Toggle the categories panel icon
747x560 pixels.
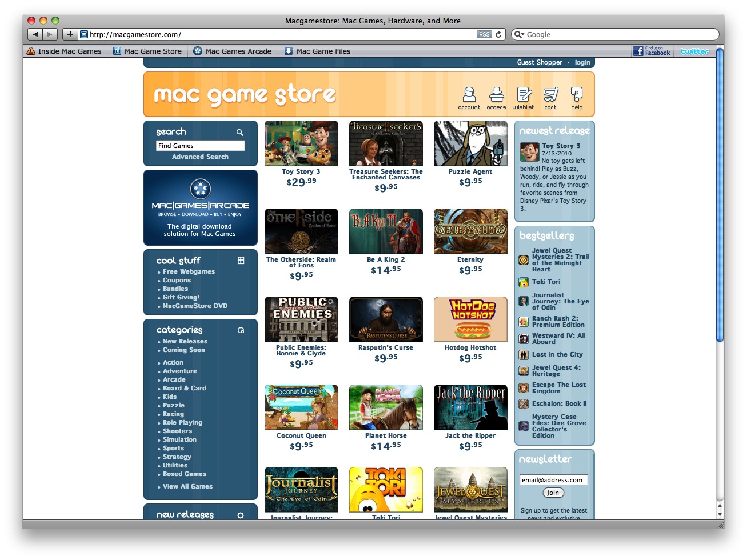tap(241, 330)
